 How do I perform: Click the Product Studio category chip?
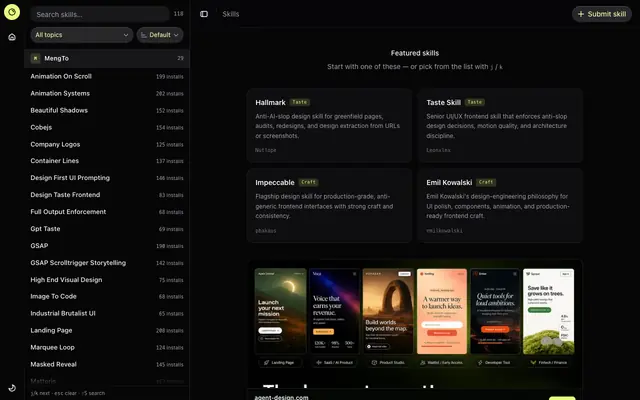[388, 362]
